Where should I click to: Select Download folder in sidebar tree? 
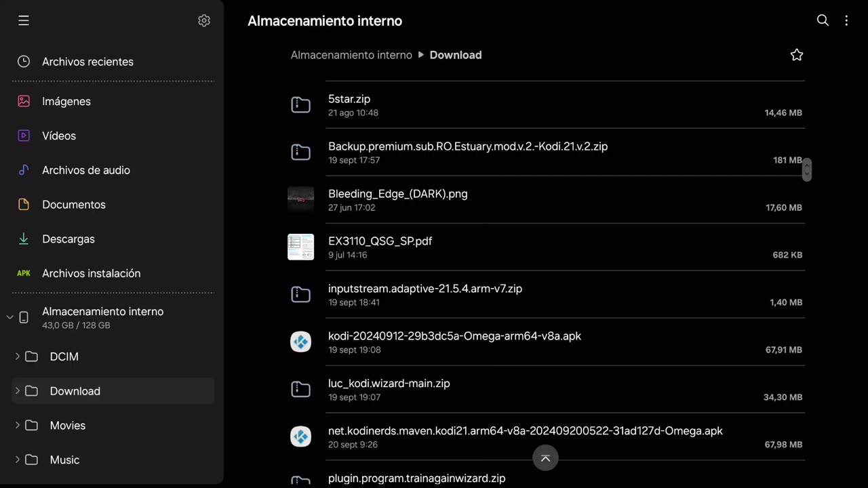click(113, 391)
